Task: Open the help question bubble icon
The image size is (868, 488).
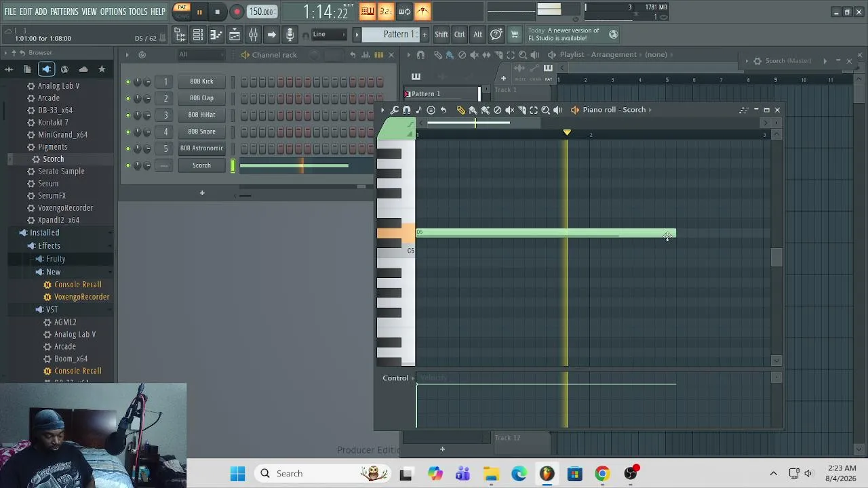Action: pyautogui.click(x=496, y=35)
